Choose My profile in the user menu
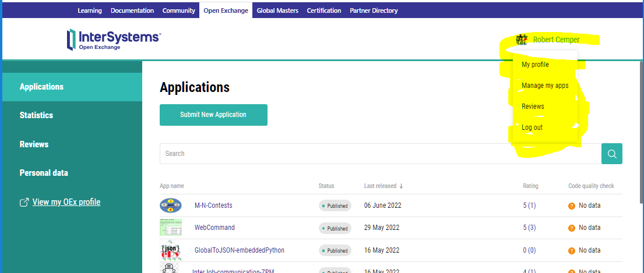The image size is (644, 273). 535,65
